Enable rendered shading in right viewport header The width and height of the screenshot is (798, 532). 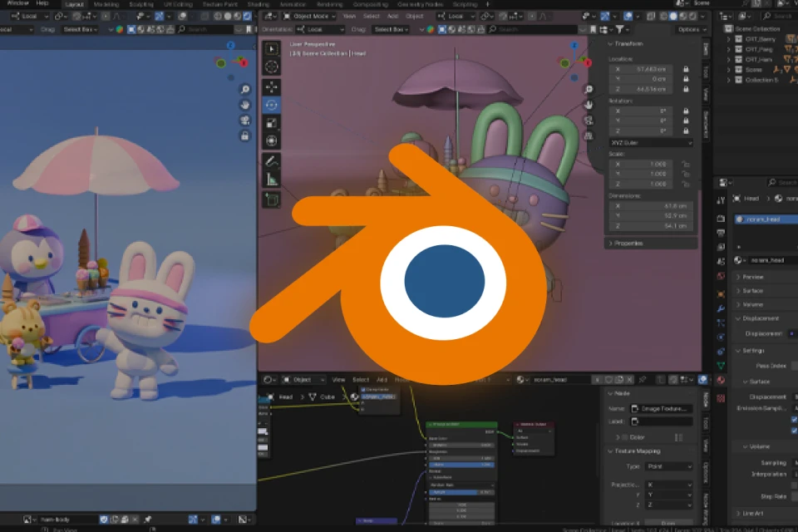point(692,17)
